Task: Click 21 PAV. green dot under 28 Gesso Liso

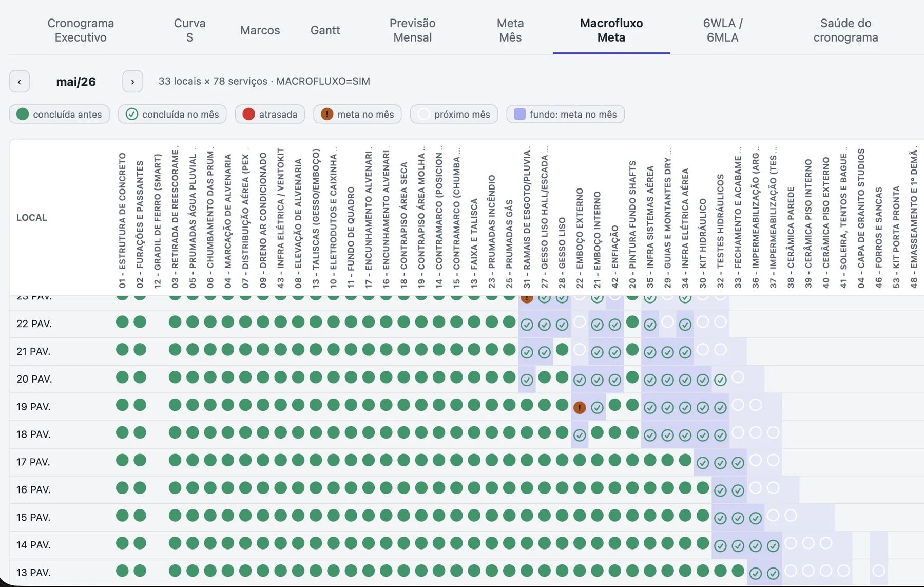Action: click(x=562, y=350)
